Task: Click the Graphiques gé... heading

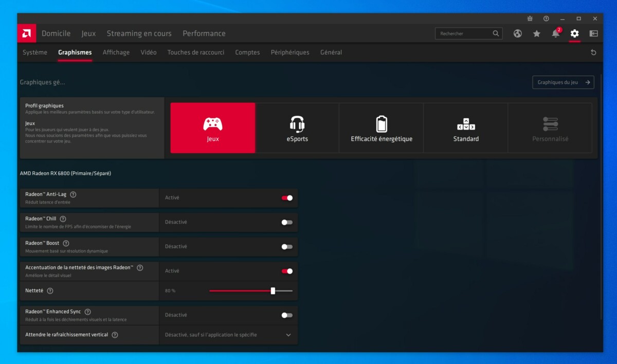Action: point(42,82)
